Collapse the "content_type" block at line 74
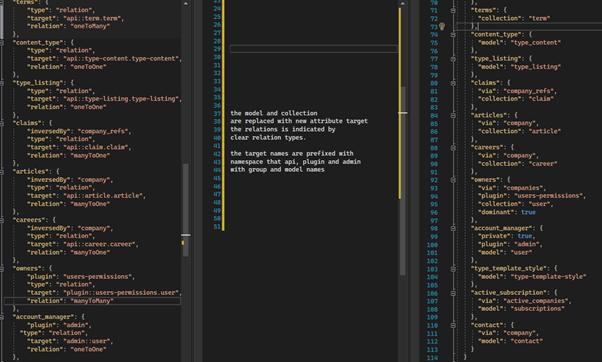Viewport: 602px width, 362px height. tap(453, 35)
